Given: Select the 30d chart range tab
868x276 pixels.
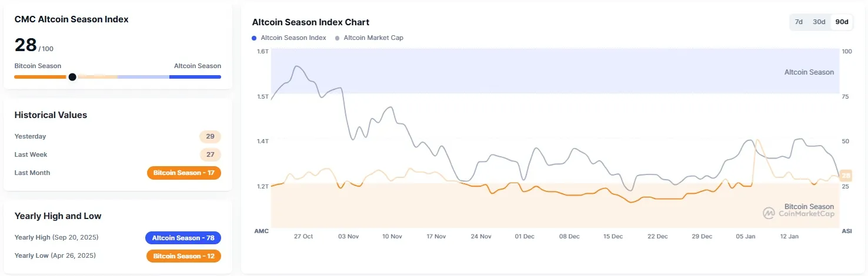Looking at the screenshot, I should (819, 22).
